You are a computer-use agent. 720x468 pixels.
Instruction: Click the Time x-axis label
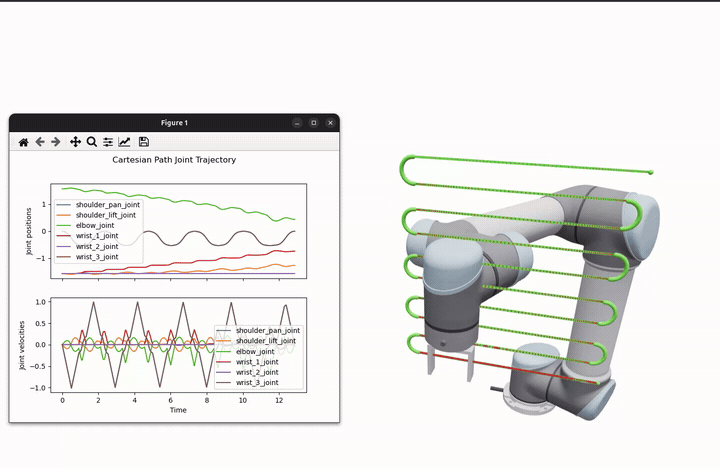[x=178, y=410]
